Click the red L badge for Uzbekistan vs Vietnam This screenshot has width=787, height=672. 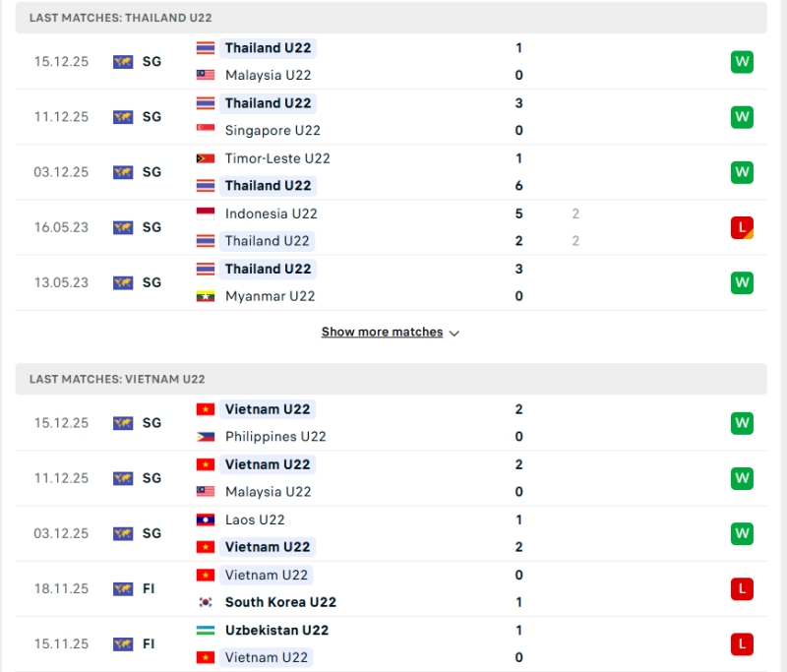pyautogui.click(x=742, y=643)
